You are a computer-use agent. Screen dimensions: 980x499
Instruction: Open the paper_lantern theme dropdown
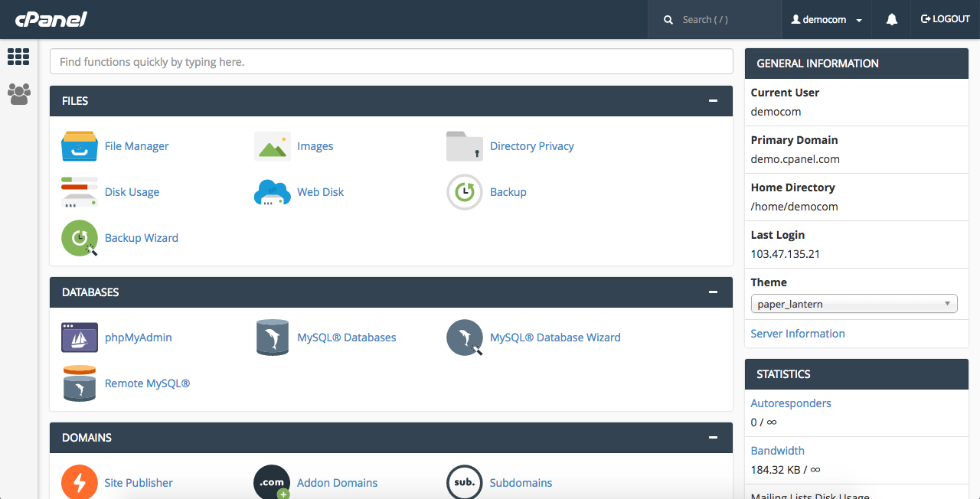(854, 304)
